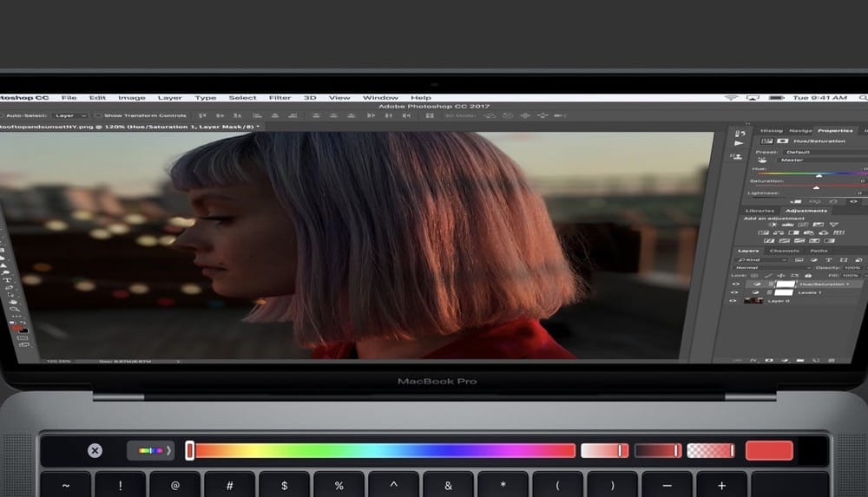
Task: Toggle lock image pixels brush icon
Action: click(768, 276)
